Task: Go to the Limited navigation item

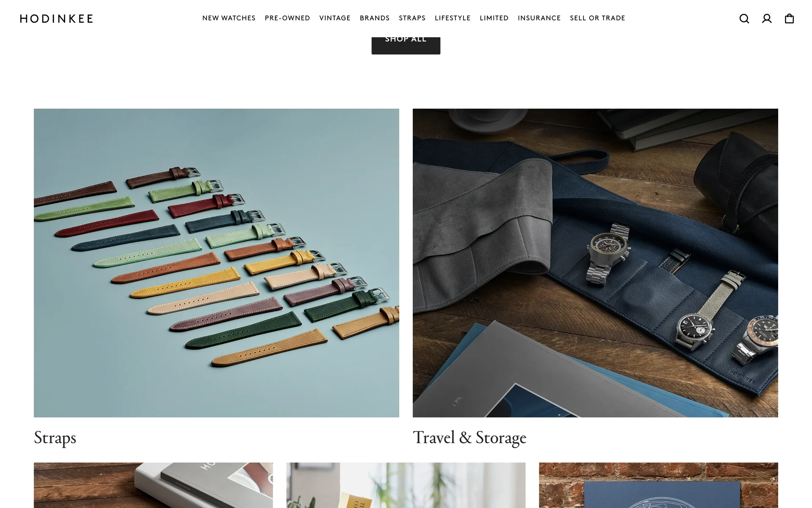Action: tap(494, 18)
